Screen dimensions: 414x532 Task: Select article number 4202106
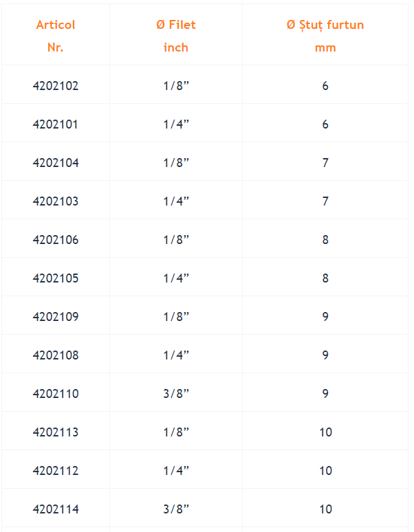click(x=56, y=239)
